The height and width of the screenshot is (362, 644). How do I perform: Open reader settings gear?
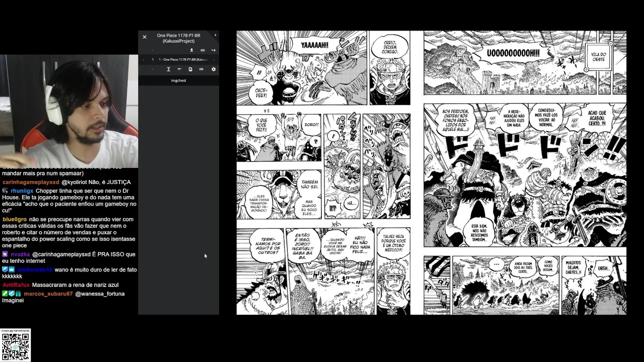213,69
